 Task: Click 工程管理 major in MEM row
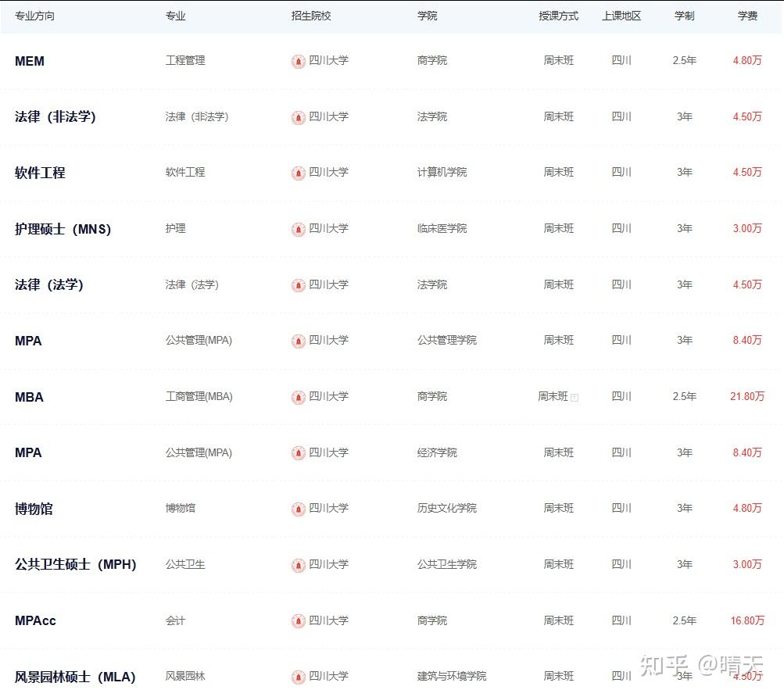pyautogui.click(x=185, y=60)
